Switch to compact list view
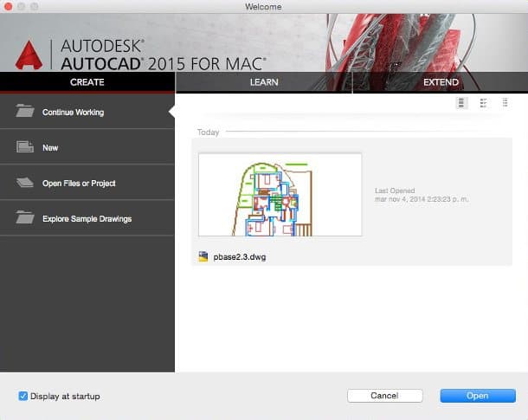Image resolution: width=528 pixels, height=420 pixels. [x=505, y=102]
